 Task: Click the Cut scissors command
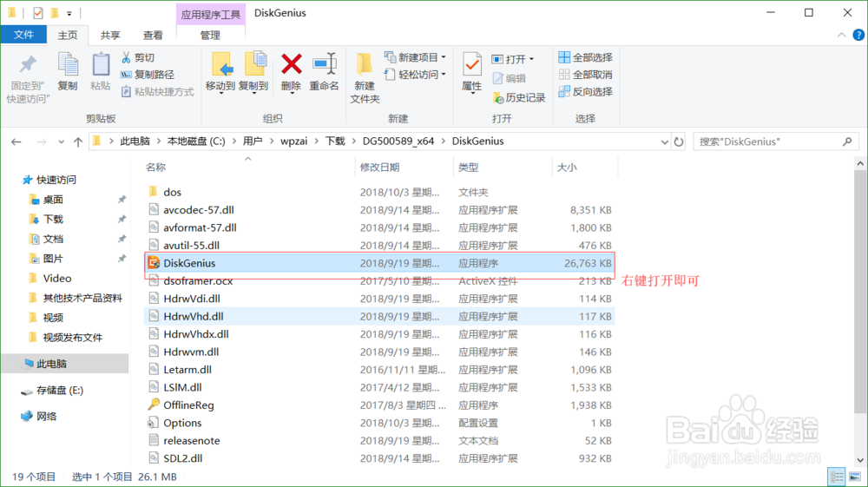pos(138,57)
